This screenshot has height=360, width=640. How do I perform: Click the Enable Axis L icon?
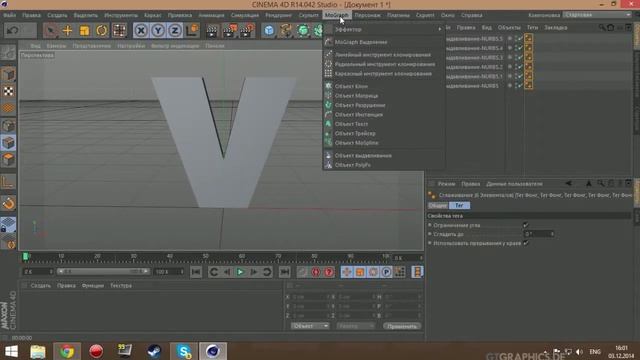coord(8,182)
